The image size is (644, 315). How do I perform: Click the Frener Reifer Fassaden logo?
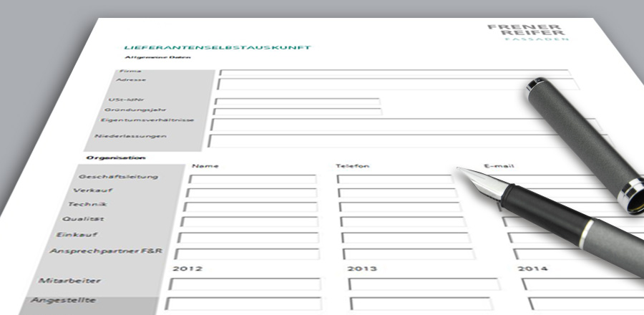pyautogui.click(x=528, y=32)
